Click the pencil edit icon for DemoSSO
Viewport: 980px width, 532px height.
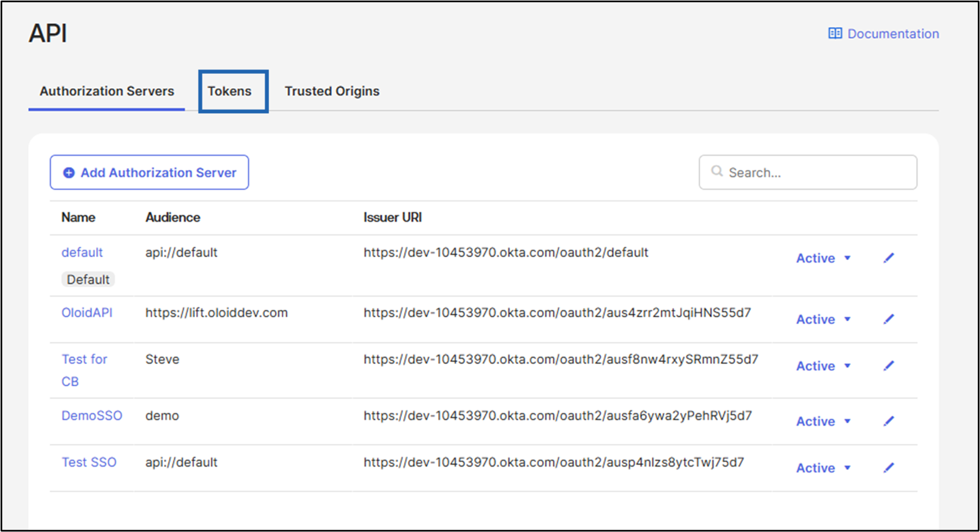888,421
